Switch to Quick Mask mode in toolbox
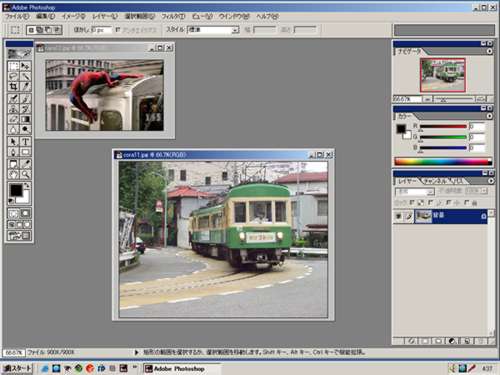Viewport: 500px width, 375px height. pyautogui.click(x=25, y=213)
